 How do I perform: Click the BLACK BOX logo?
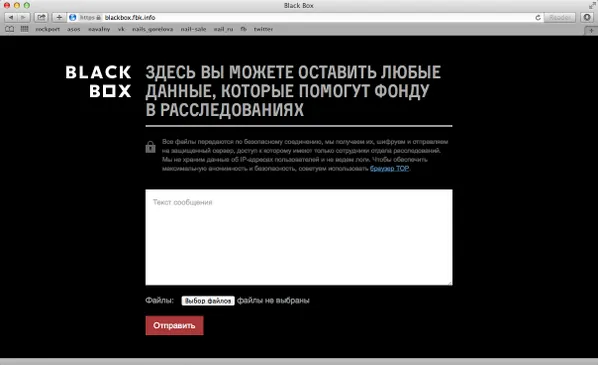pyautogui.click(x=98, y=82)
